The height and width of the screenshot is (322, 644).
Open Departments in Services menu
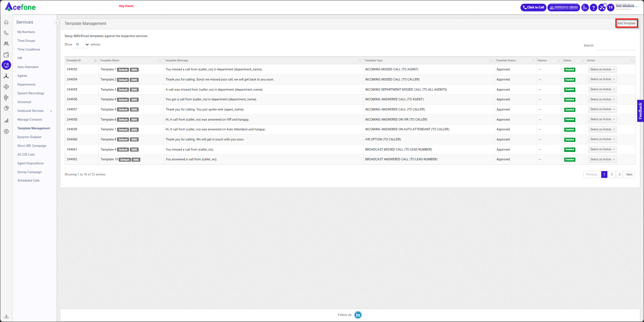point(26,85)
